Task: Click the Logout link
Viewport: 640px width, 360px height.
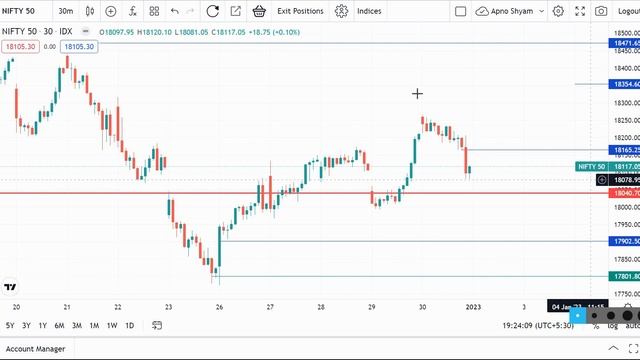Action: tap(629, 11)
